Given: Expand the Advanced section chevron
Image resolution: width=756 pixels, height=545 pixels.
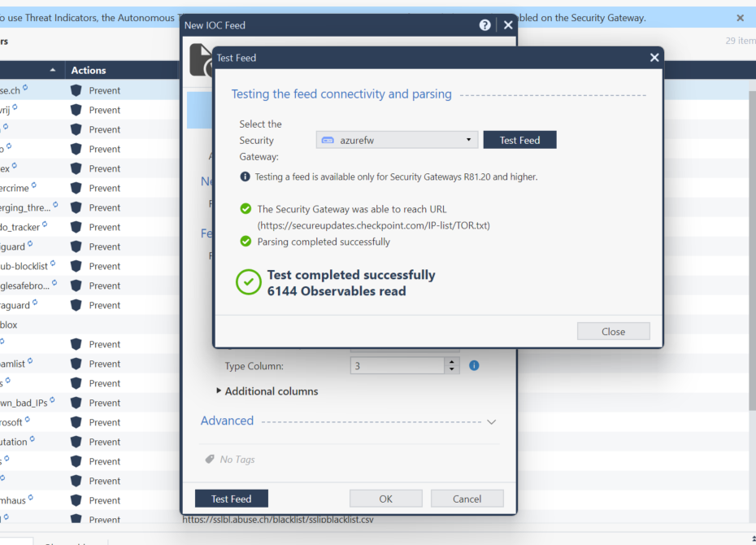Looking at the screenshot, I should pyautogui.click(x=490, y=421).
